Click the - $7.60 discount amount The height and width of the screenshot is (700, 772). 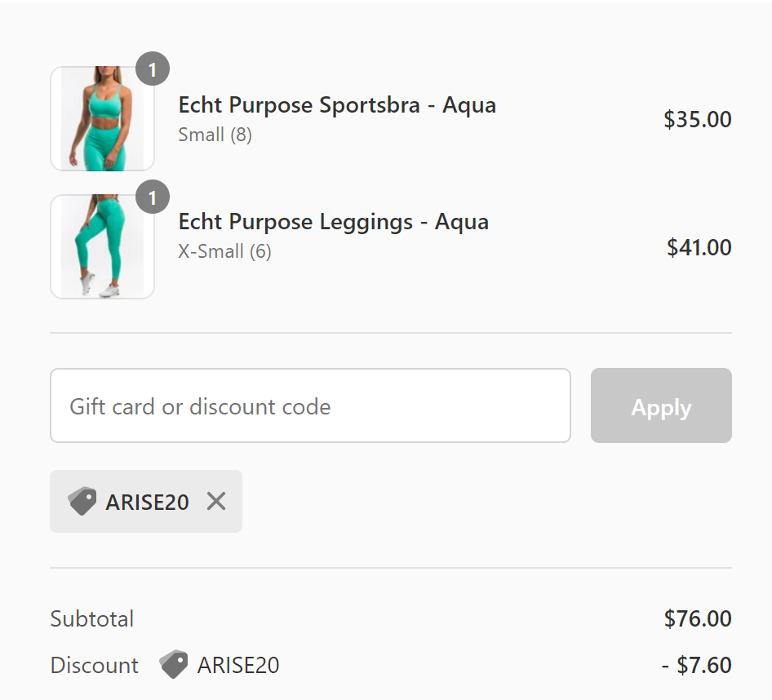pos(696,665)
